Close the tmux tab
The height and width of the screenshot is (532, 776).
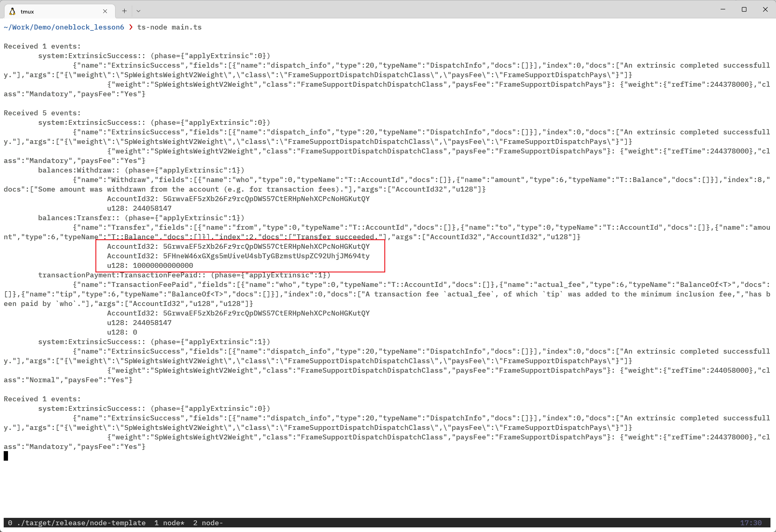pos(105,11)
